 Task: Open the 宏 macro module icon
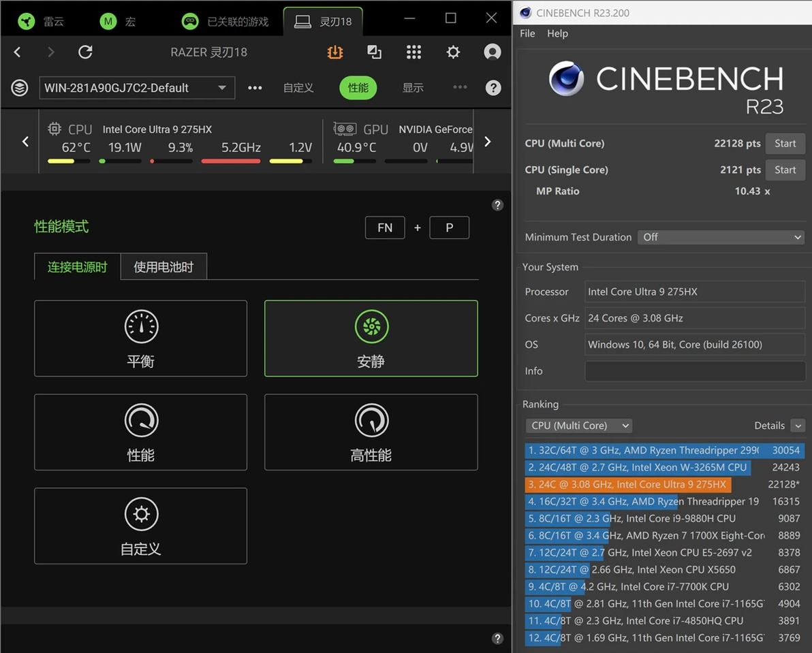tap(108, 21)
